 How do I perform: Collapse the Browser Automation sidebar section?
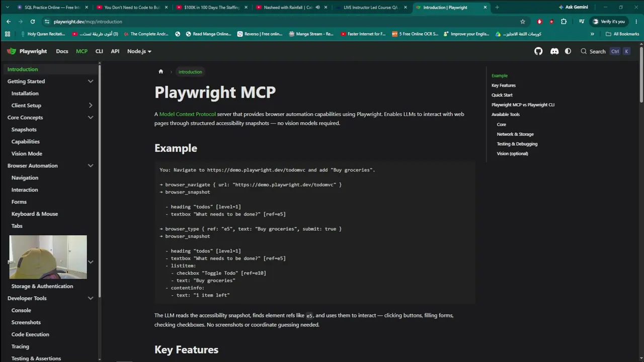(x=91, y=166)
